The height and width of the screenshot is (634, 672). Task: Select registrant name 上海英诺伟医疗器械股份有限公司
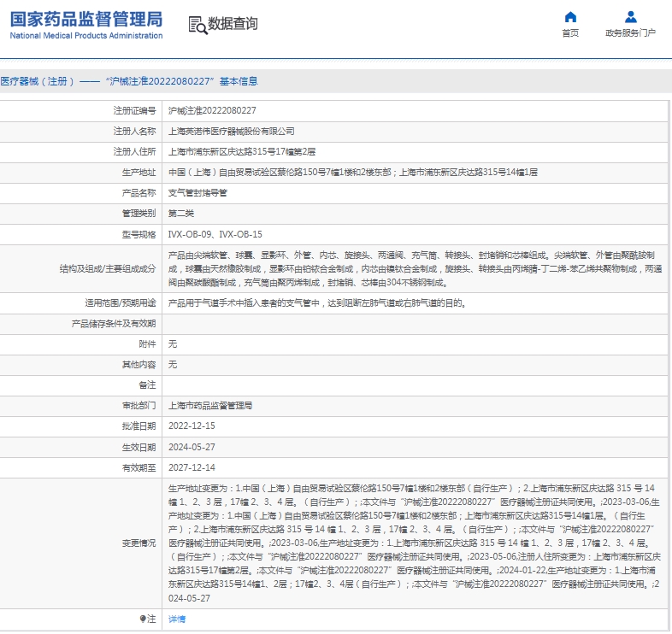point(232,131)
